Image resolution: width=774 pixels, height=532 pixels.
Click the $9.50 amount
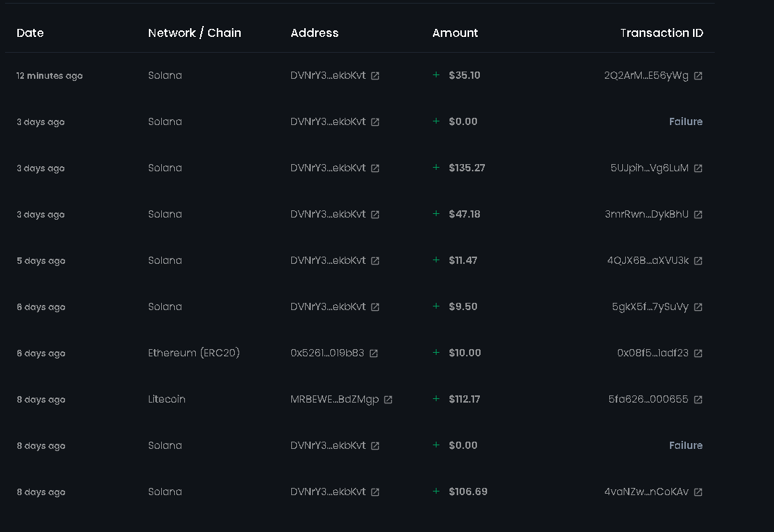point(463,306)
